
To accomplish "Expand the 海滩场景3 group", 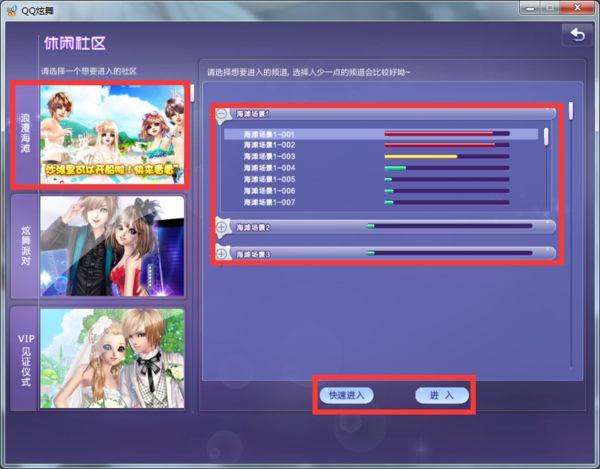I will point(222,254).
